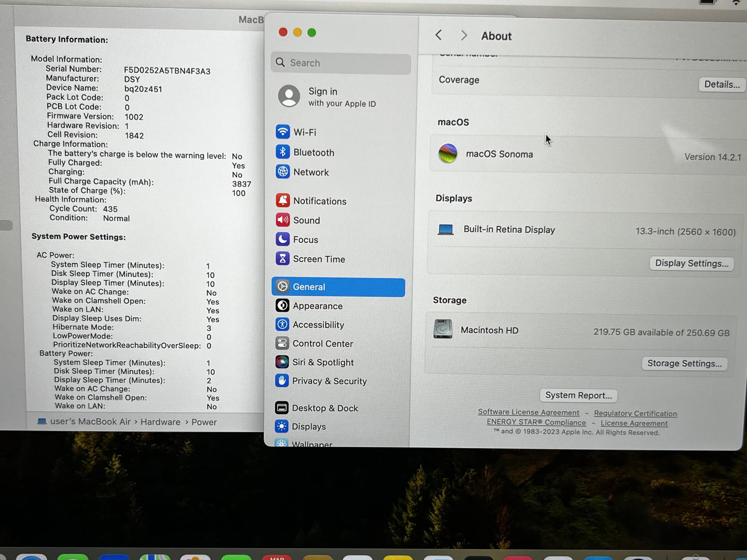747x560 pixels.
Task: Open the Focus moon icon
Action: click(x=283, y=239)
